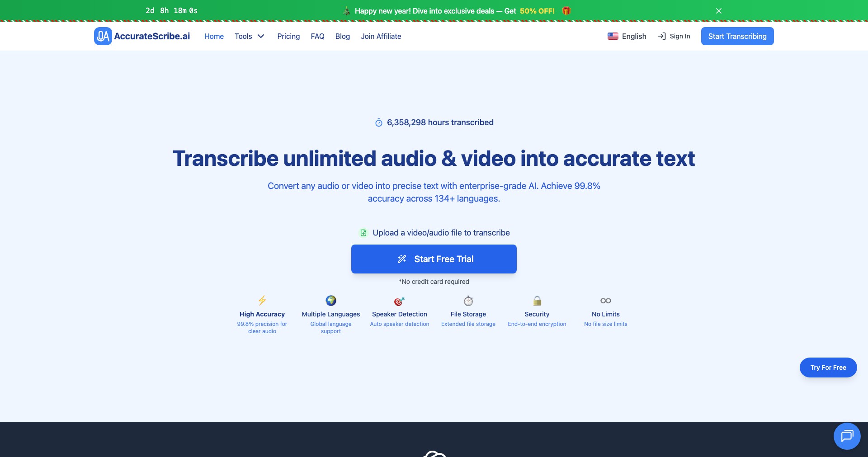Close the new year promo banner

click(719, 11)
